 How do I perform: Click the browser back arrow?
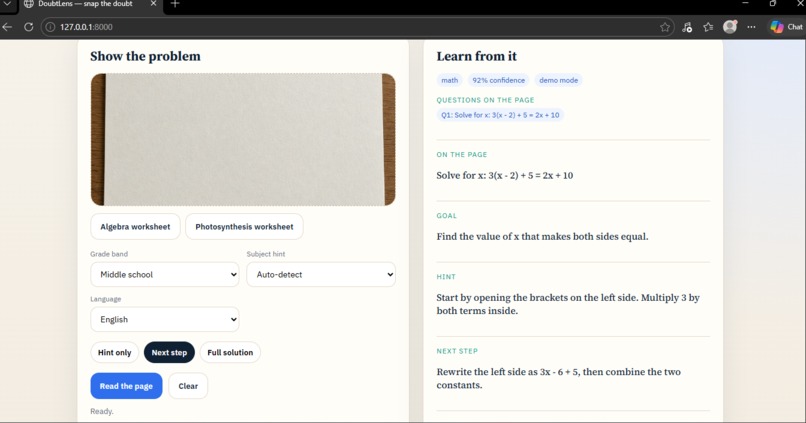[x=7, y=27]
